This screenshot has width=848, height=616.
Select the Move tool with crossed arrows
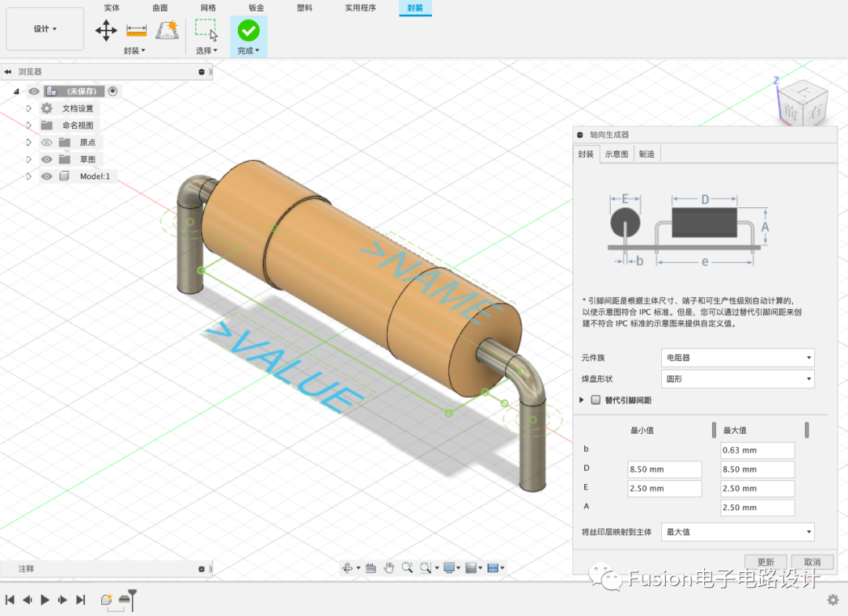[106, 31]
